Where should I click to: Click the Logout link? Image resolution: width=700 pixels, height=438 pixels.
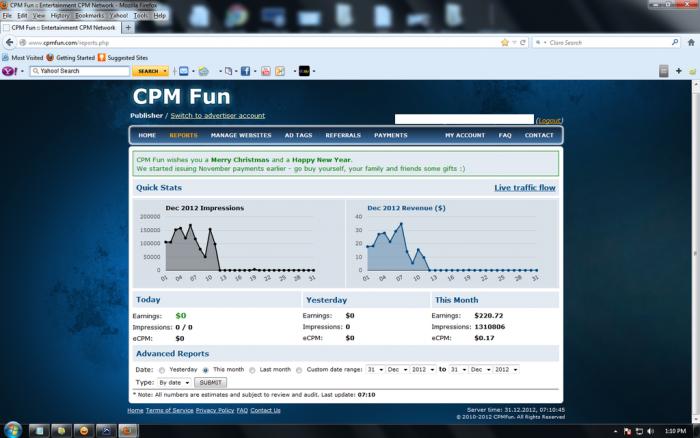[549, 121]
